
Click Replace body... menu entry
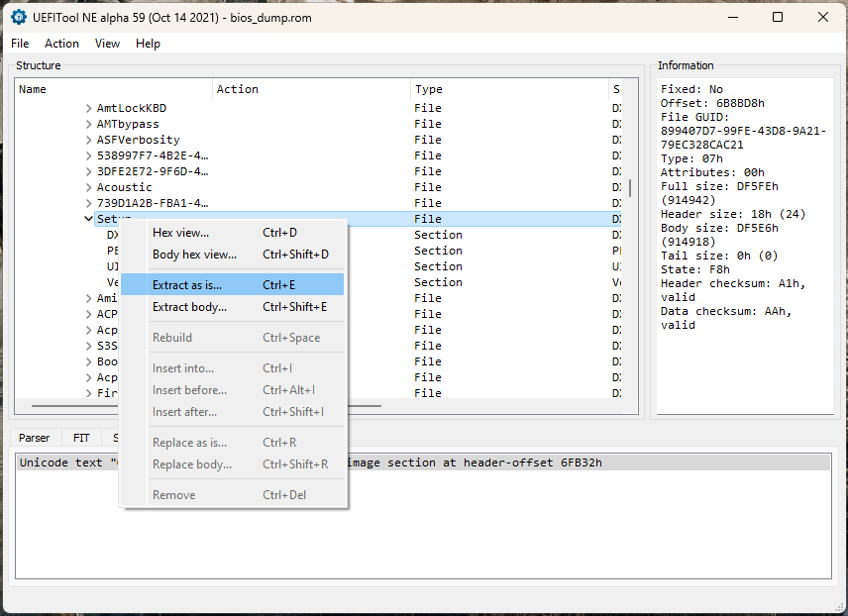coord(233,464)
